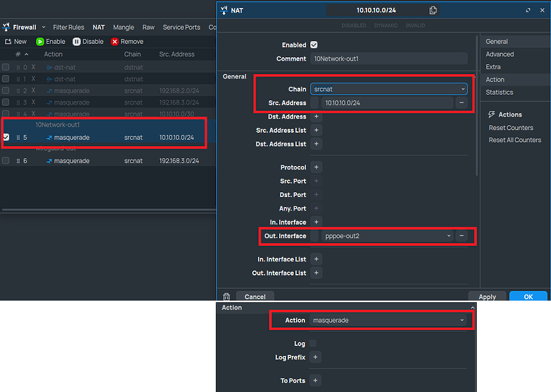The width and height of the screenshot is (551, 392).
Task: Open the Firewall menu chevron
Action: (x=44, y=27)
